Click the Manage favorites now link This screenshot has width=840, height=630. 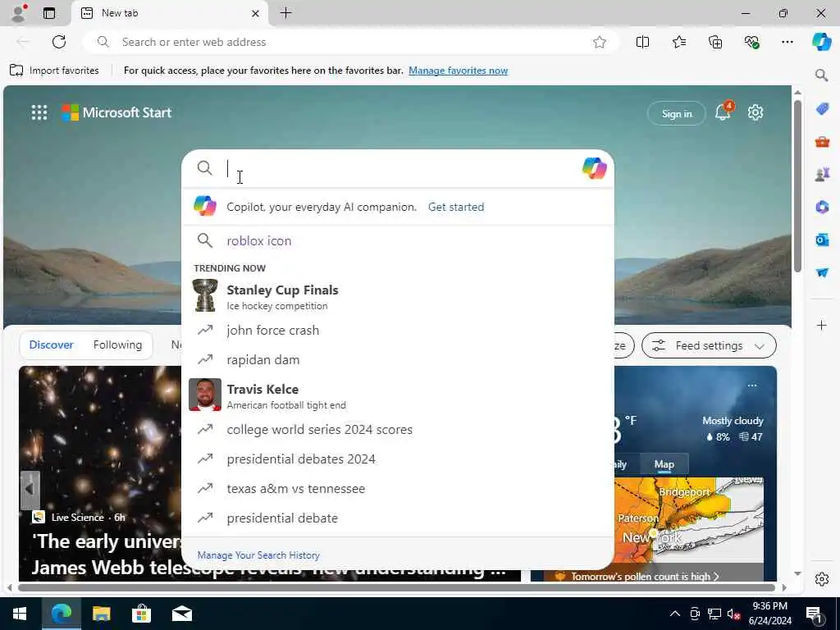(x=458, y=71)
